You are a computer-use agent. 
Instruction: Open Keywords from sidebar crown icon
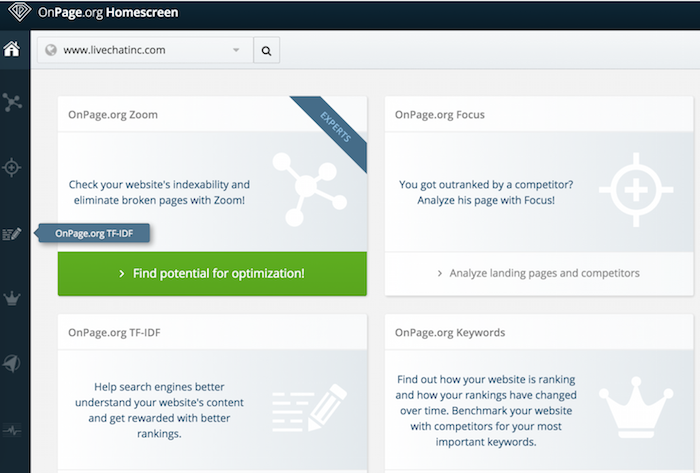(13, 298)
